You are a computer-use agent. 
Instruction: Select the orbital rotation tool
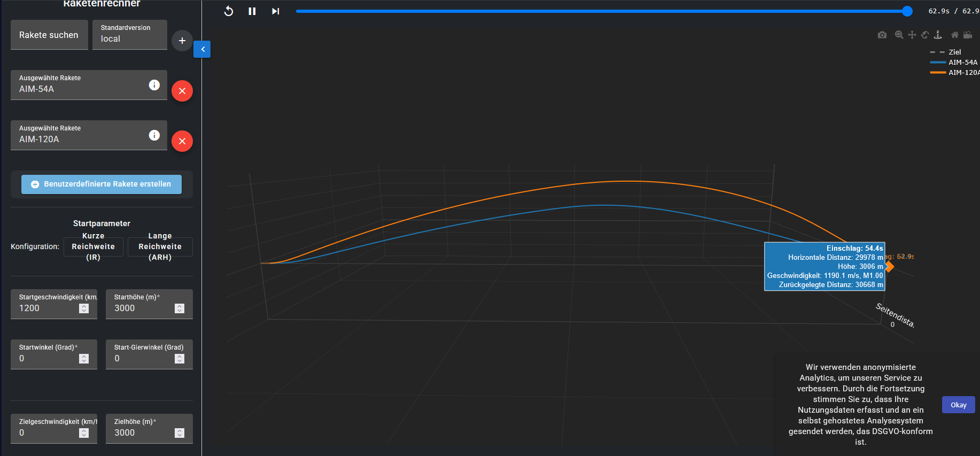coord(925,35)
